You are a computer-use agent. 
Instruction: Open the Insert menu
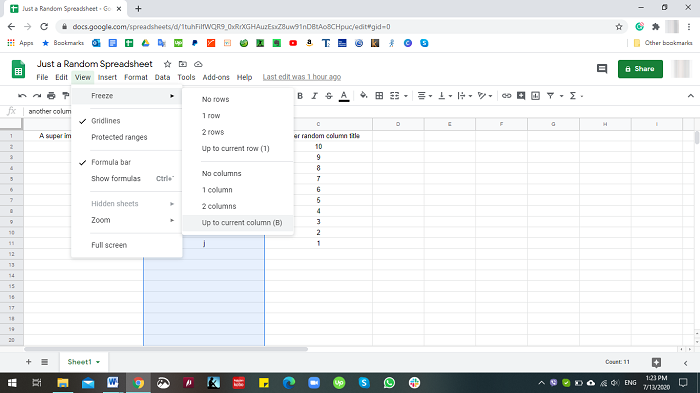click(107, 77)
